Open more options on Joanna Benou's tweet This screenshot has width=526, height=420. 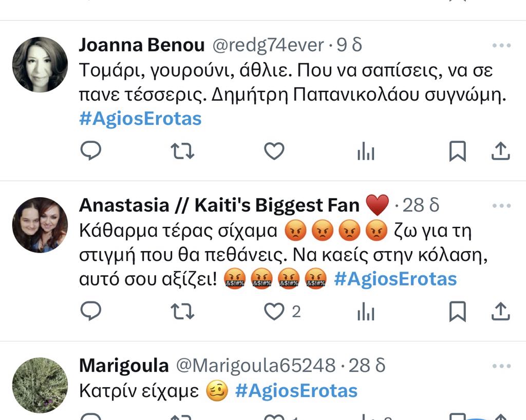[x=501, y=45]
